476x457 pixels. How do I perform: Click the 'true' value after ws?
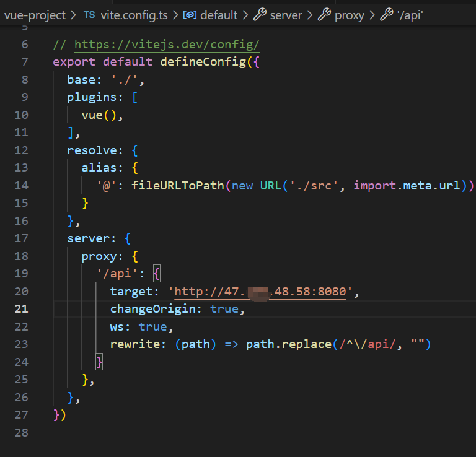[152, 327]
